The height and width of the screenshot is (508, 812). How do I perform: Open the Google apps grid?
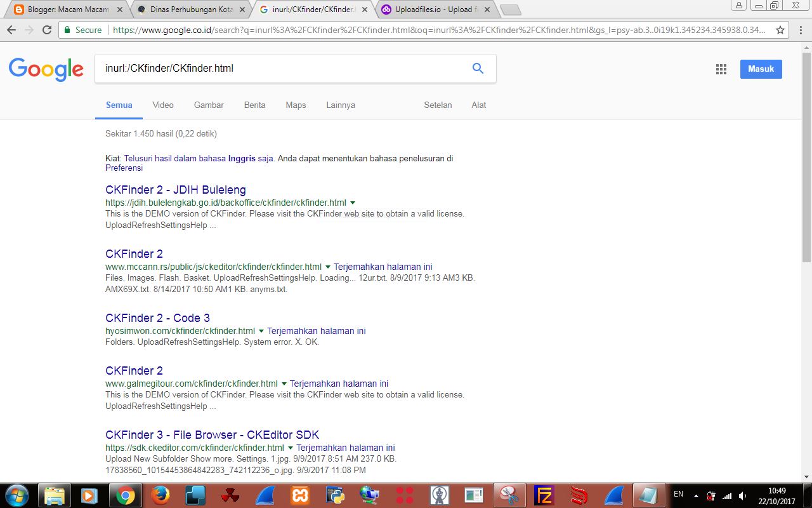pyautogui.click(x=721, y=69)
